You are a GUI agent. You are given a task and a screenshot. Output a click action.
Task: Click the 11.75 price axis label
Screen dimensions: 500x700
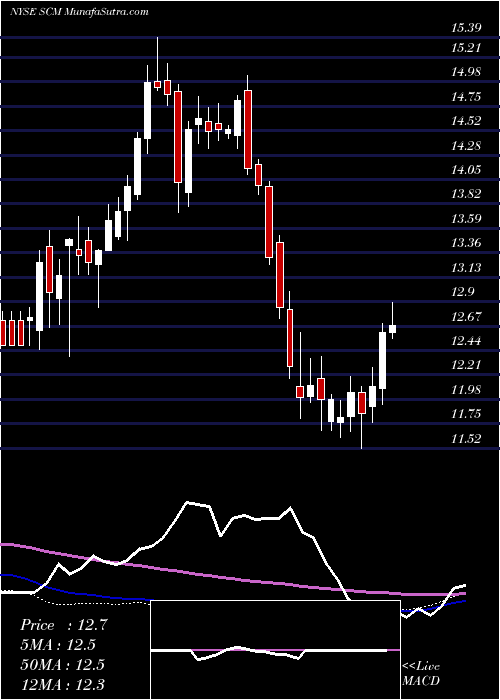(466, 414)
